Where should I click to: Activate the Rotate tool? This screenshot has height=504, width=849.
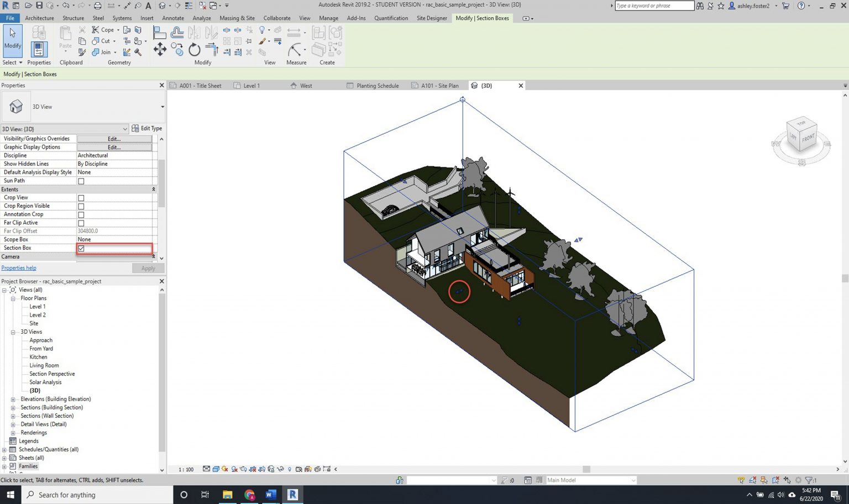[x=194, y=50]
